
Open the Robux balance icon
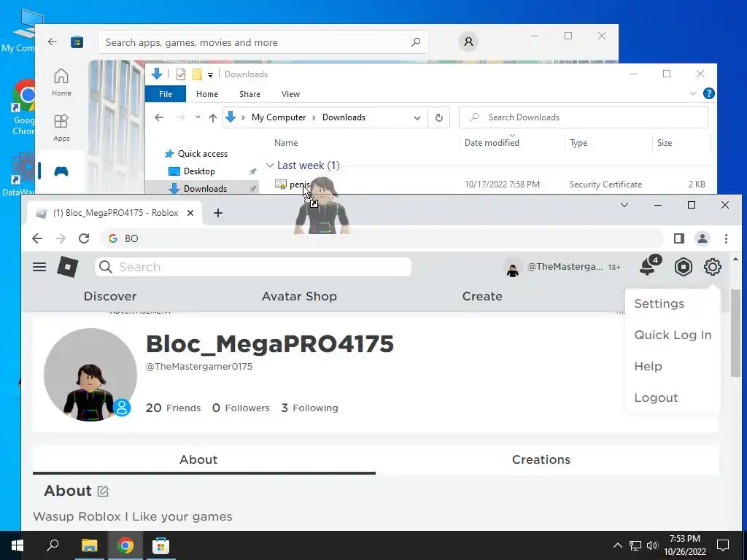(683, 267)
